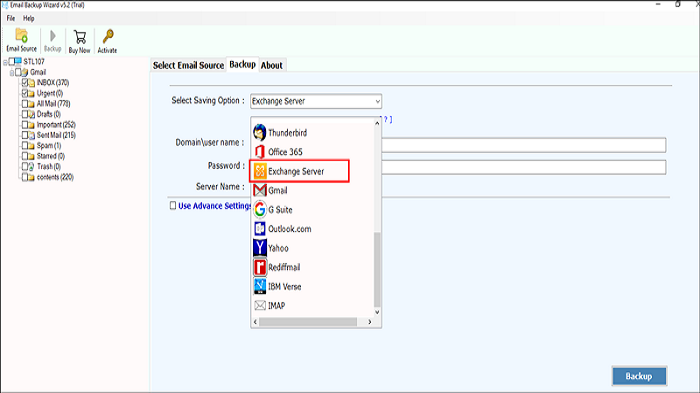Select the G Suite icon

coord(259,209)
